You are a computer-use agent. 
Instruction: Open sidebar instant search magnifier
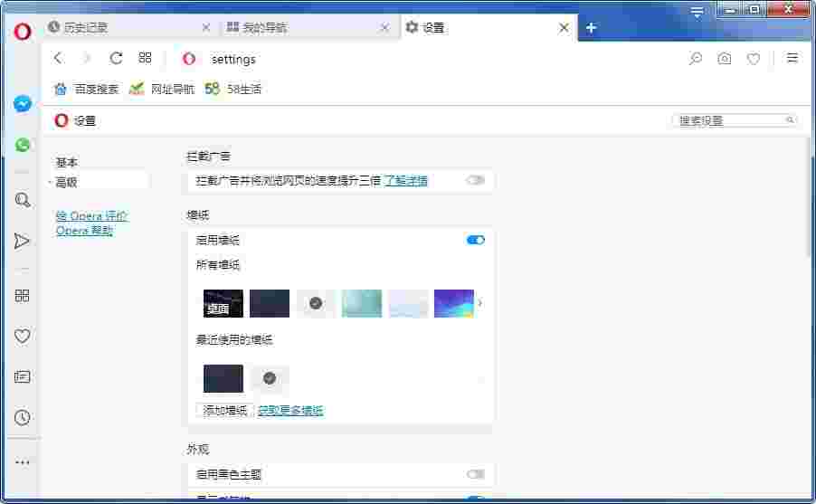pos(23,200)
